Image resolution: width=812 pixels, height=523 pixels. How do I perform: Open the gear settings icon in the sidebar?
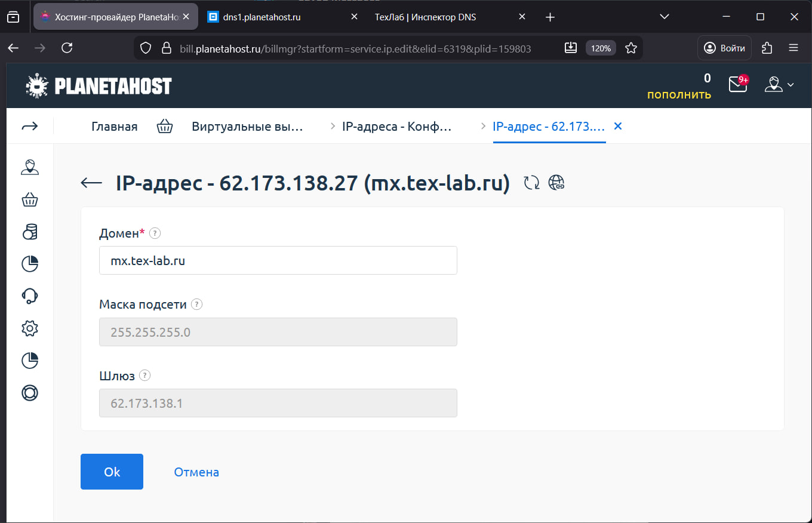point(30,328)
